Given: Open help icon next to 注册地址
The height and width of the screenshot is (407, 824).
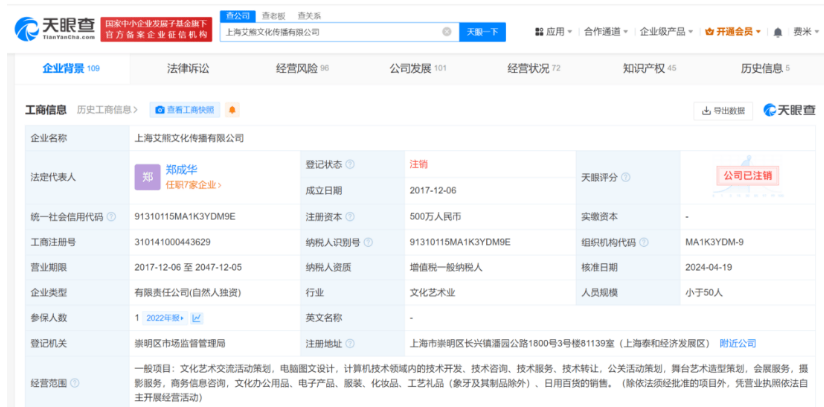Looking at the screenshot, I should (350, 343).
